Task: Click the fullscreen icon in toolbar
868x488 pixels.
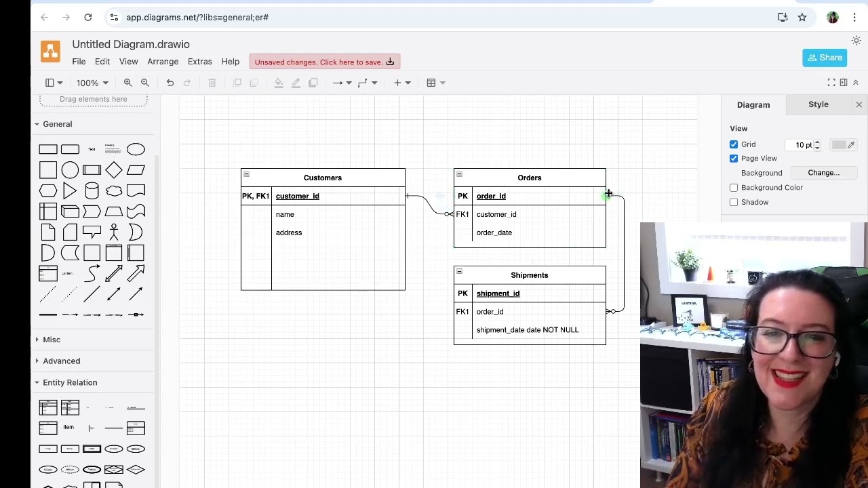Action: pyautogui.click(x=831, y=83)
